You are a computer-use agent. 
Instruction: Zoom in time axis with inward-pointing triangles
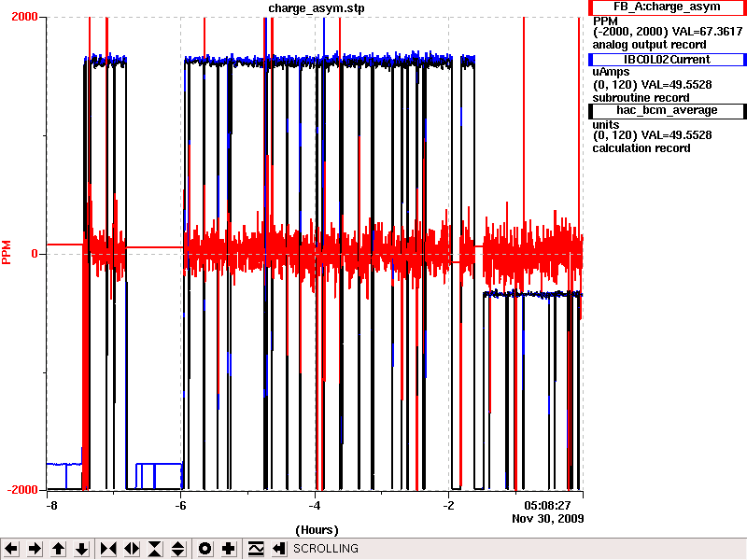108,549
